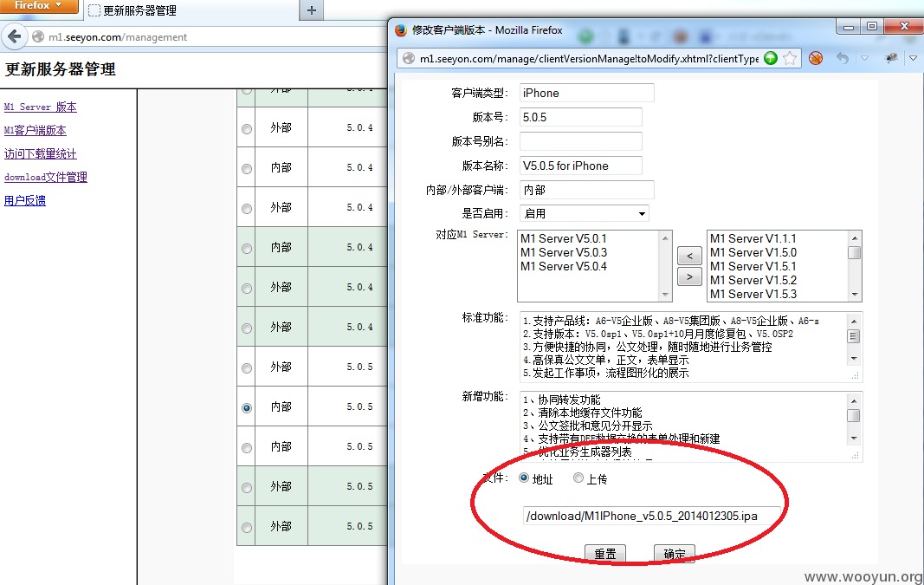Image resolution: width=924 pixels, height=585 pixels.
Task: Open the dropdown arrow next to the undo icon
Action: click(x=864, y=58)
